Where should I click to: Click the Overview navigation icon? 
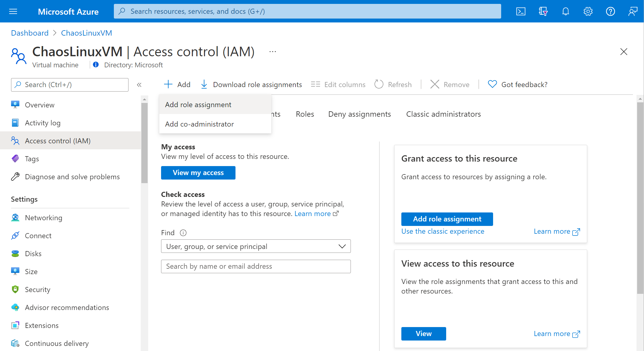[16, 105]
